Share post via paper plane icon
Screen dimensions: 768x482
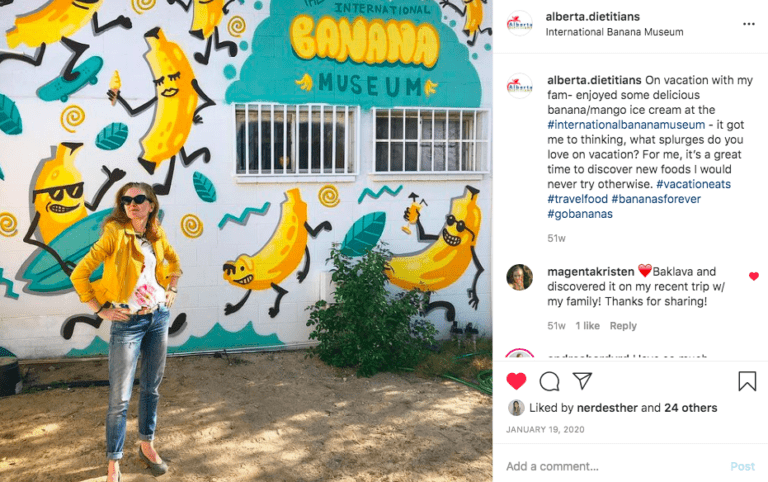point(582,381)
